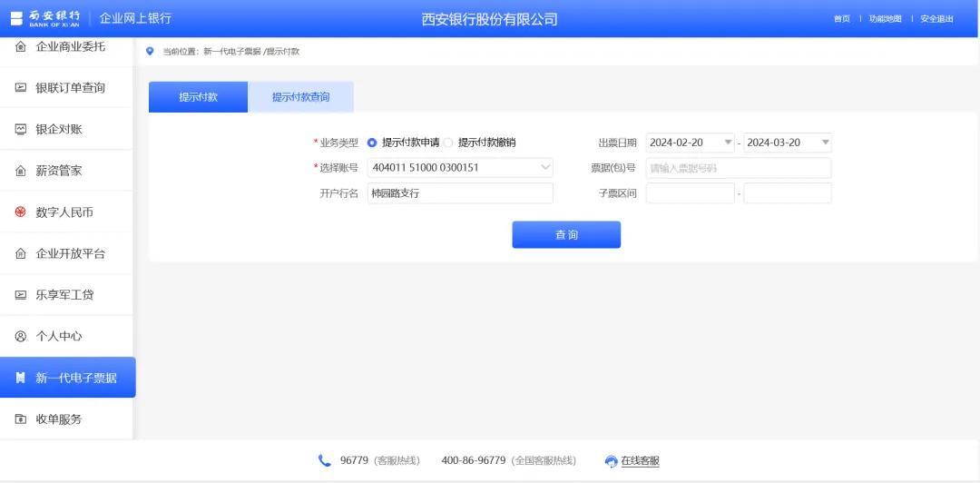This screenshot has width=980, height=483.
Task: Open 功能地图 in the header
Action: (x=885, y=19)
